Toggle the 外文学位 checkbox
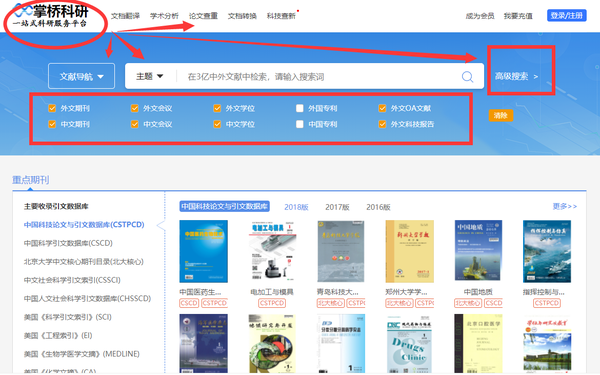The height and width of the screenshot is (375, 600). [217, 108]
